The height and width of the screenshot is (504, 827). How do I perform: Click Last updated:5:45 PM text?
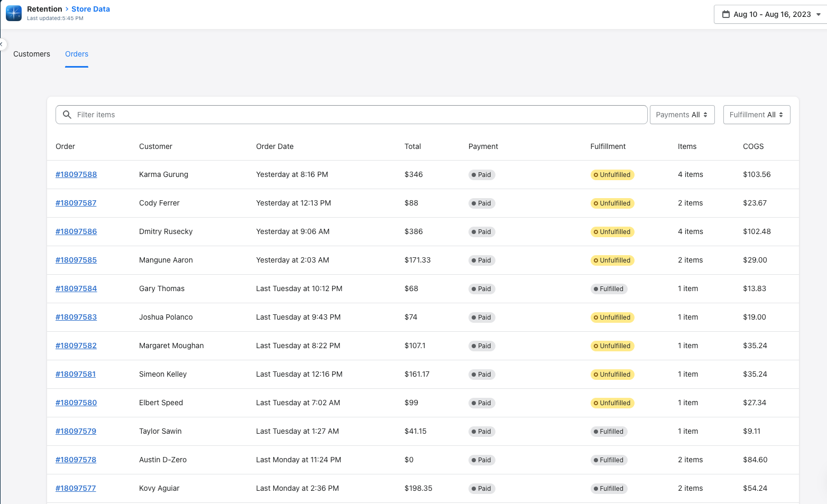tap(55, 18)
